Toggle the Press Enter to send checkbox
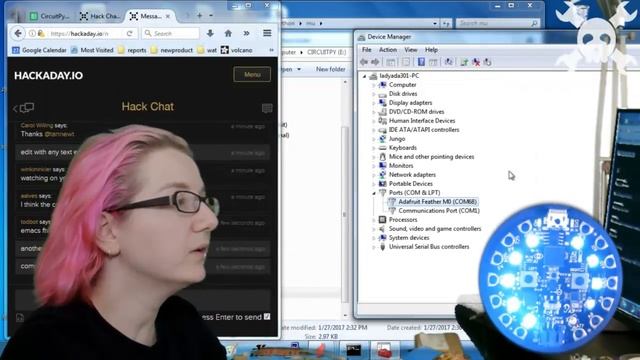 tap(267, 317)
